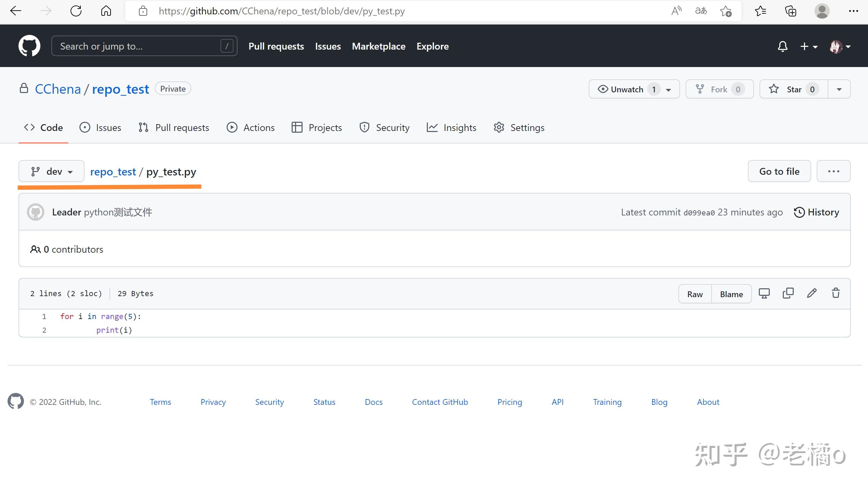
Task: Click the History button for commits
Action: (817, 211)
